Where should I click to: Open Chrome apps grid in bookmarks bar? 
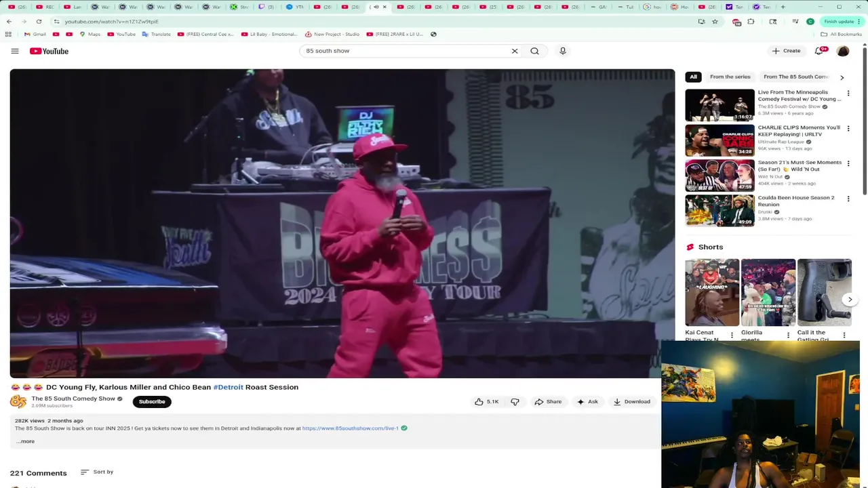pos(8,34)
